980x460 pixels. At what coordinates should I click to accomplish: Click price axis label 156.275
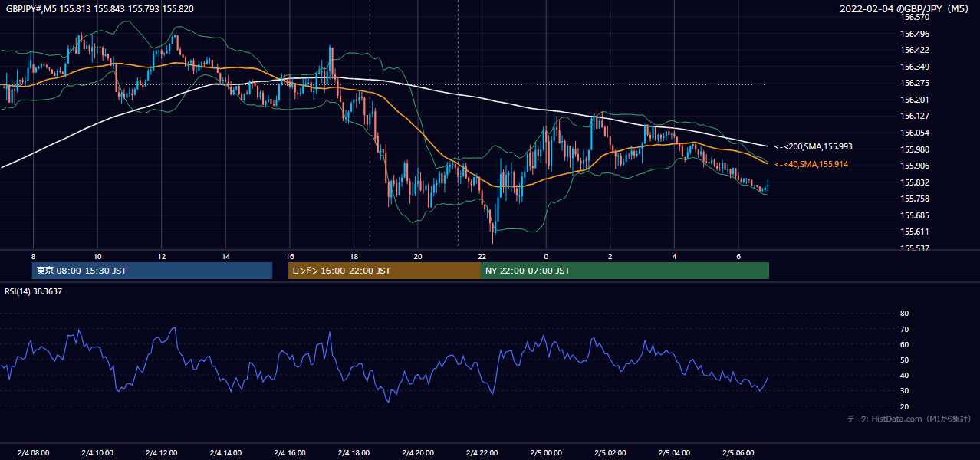click(x=915, y=83)
